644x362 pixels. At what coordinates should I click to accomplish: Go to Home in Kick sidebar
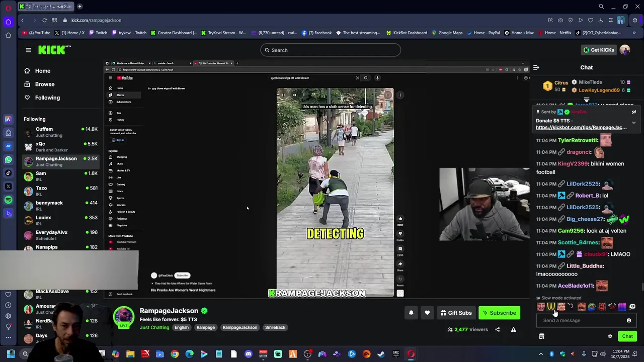tap(37, 71)
